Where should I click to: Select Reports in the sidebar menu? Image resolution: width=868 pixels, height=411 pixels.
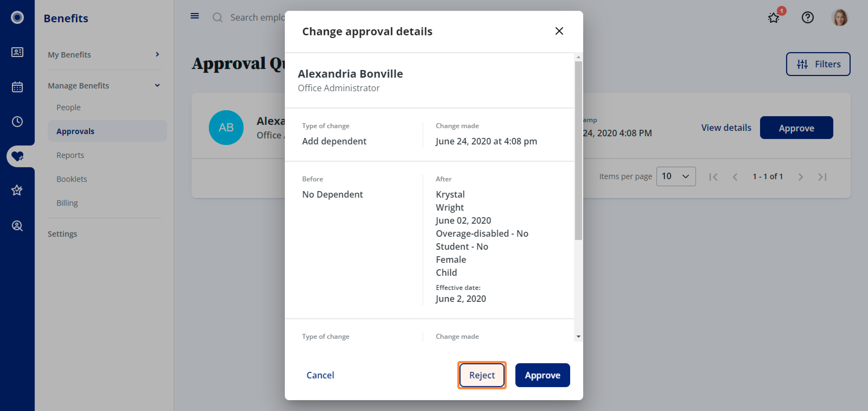coord(70,155)
